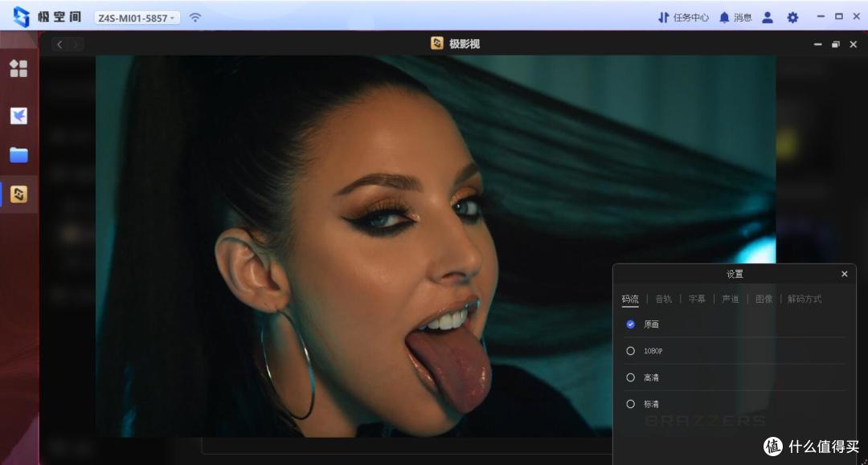
Task: Click the 极空间 logo icon
Action: coord(21,17)
